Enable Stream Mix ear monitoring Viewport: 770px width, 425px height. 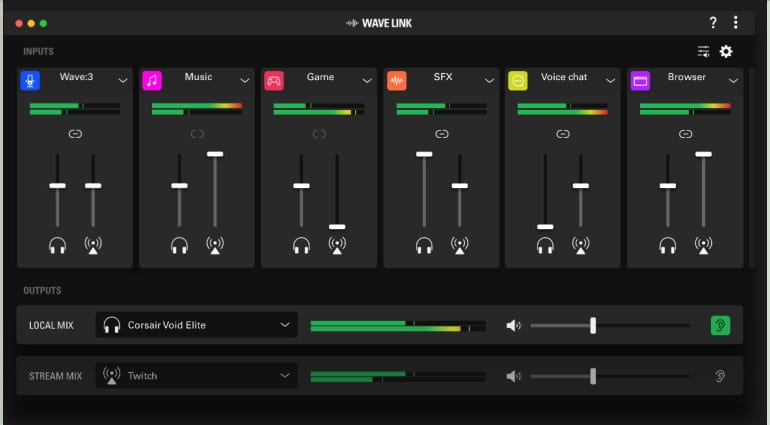[x=720, y=376]
